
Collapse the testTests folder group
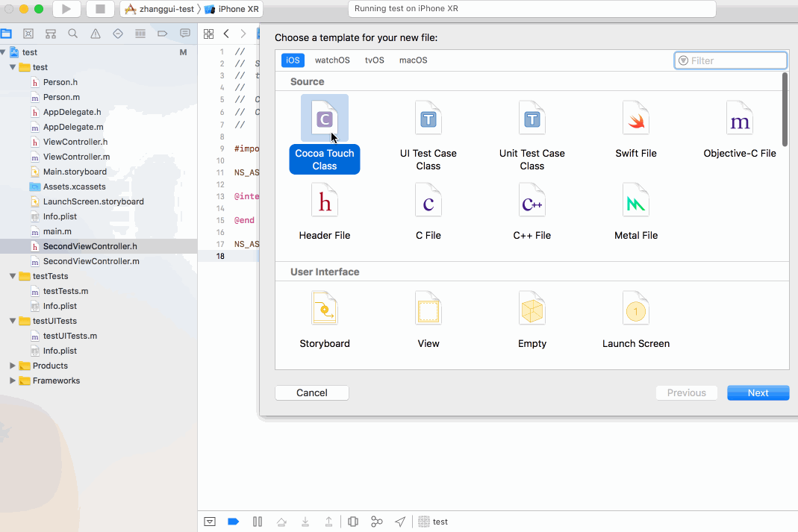(x=13, y=276)
